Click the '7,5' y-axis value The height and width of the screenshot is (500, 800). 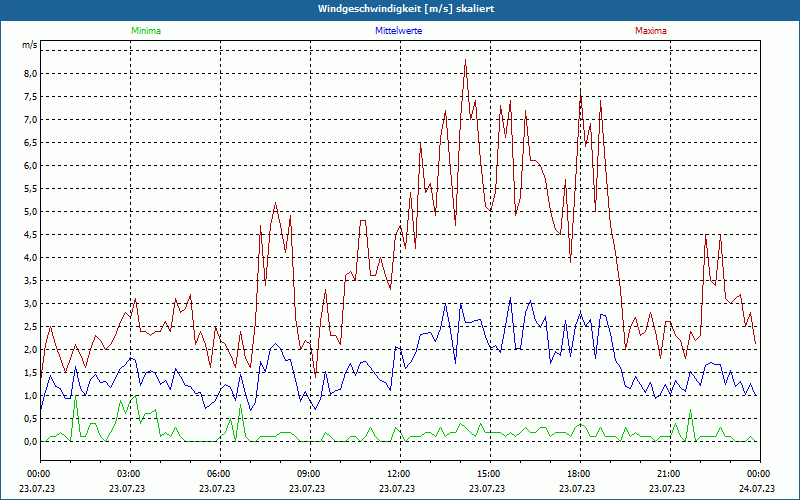point(30,96)
